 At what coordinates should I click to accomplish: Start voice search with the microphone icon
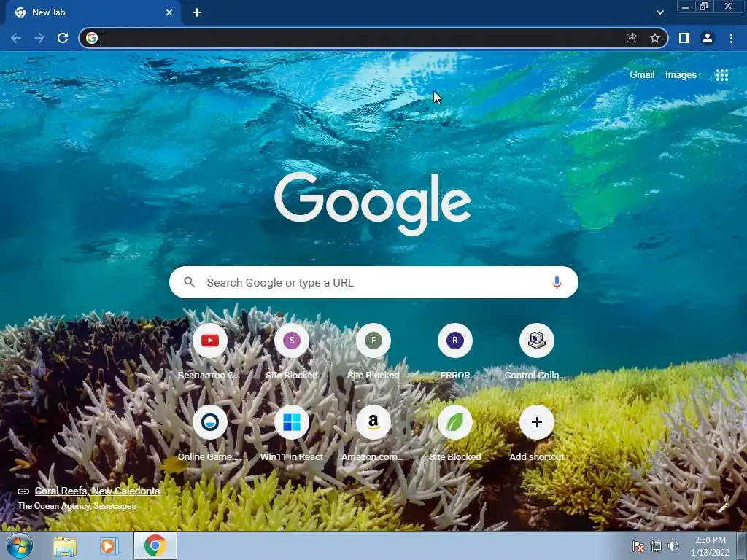click(557, 282)
